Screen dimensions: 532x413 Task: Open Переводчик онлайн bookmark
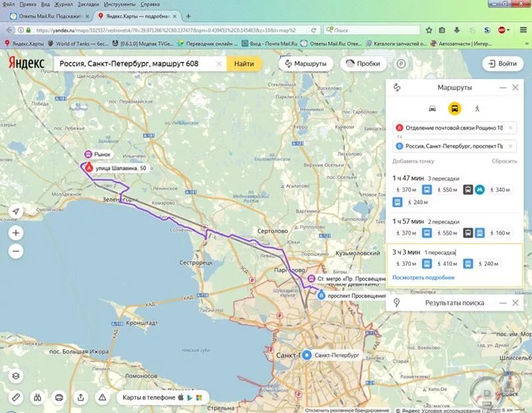(207, 43)
